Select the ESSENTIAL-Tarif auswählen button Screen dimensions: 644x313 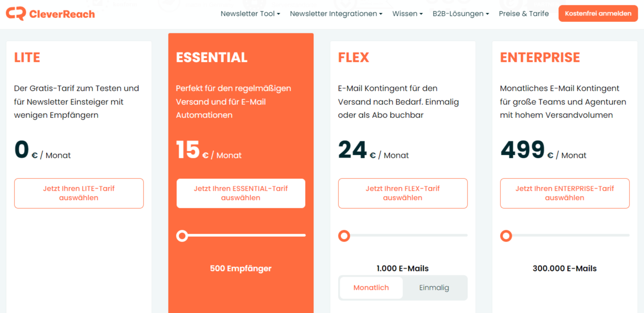click(241, 193)
